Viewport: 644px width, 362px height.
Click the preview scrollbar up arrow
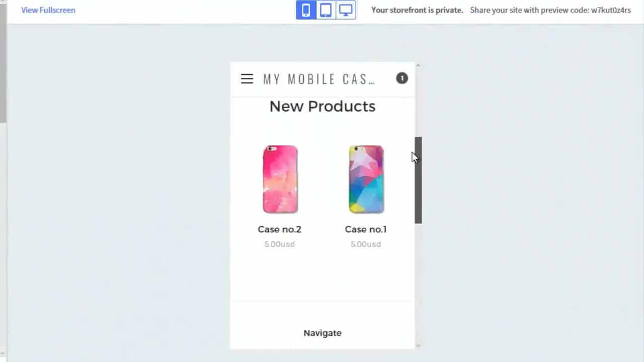tap(418, 65)
